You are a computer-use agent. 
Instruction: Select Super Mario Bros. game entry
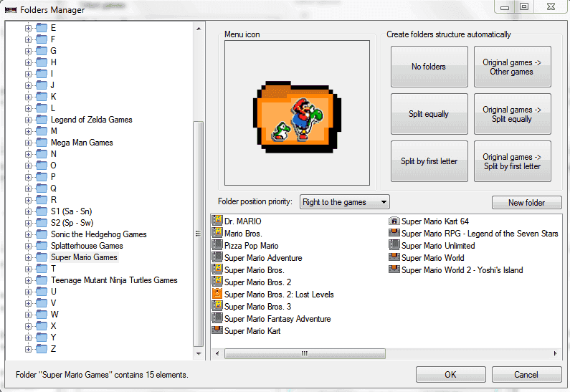(x=254, y=270)
